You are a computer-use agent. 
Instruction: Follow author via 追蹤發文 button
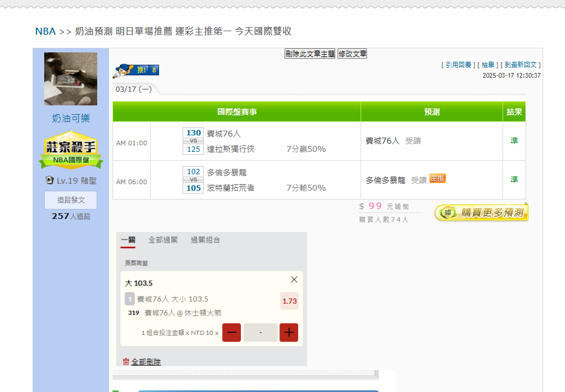click(x=71, y=200)
